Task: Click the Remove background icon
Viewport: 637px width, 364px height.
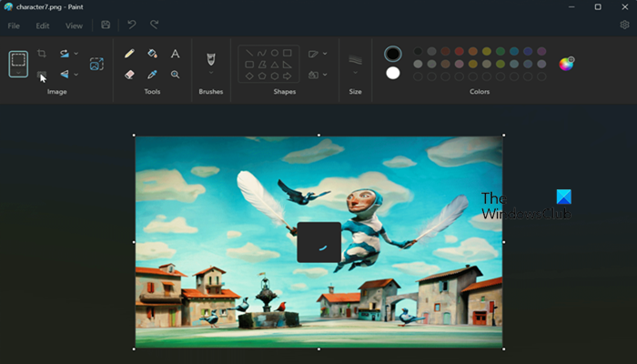Action: pyautogui.click(x=42, y=75)
